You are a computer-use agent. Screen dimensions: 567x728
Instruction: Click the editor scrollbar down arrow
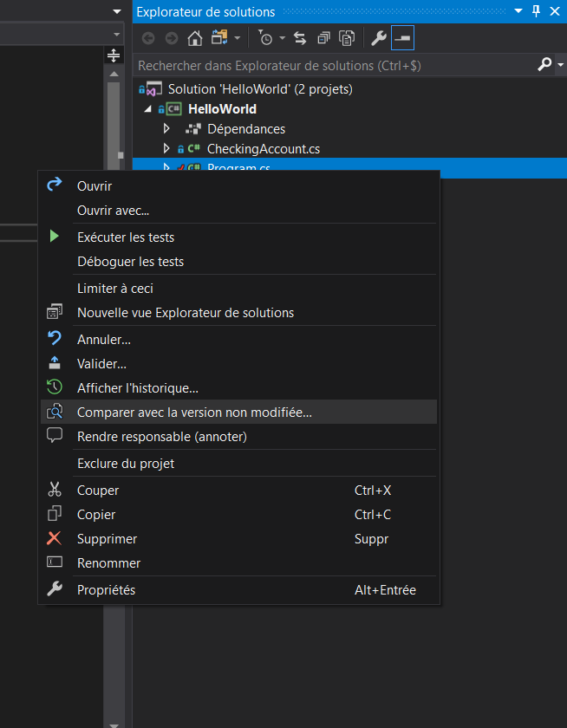(114, 724)
